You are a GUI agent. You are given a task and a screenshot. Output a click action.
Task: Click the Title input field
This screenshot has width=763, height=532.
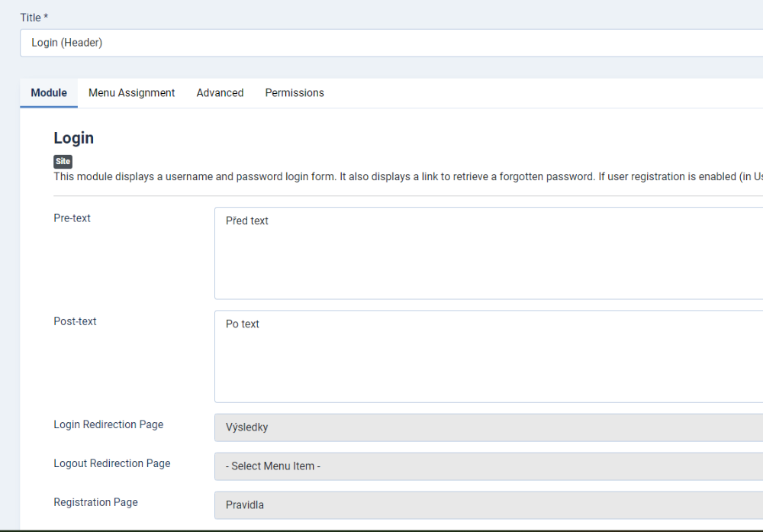pyautogui.click(x=391, y=43)
